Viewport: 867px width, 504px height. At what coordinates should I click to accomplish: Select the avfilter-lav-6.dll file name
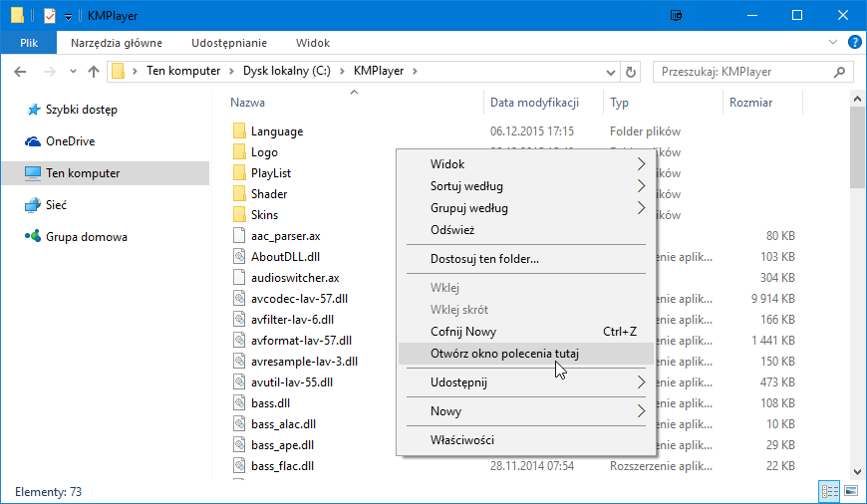(292, 320)
